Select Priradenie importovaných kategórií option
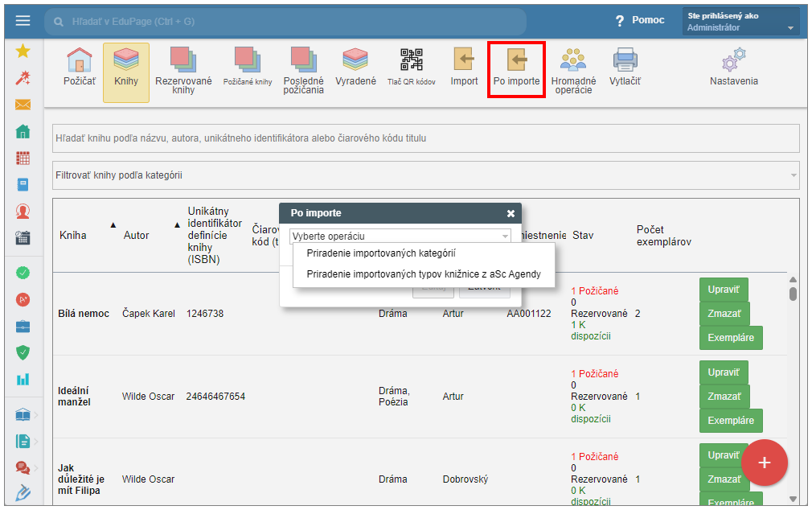Screen dimensions: 812x510 381,253
